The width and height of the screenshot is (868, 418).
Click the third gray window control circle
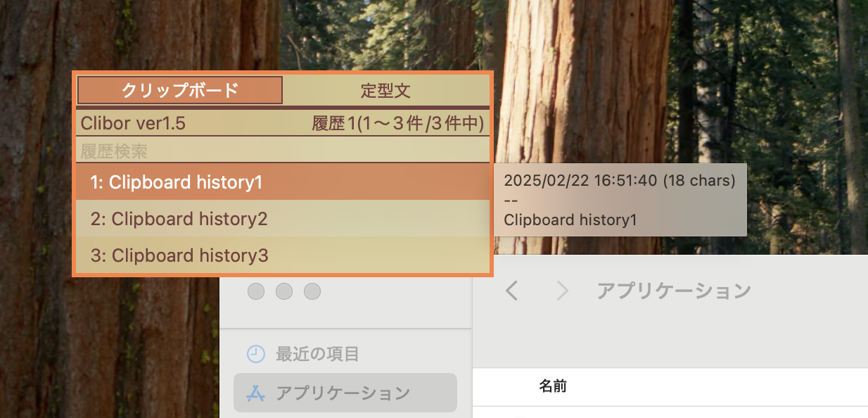click(x=312, y=291)
